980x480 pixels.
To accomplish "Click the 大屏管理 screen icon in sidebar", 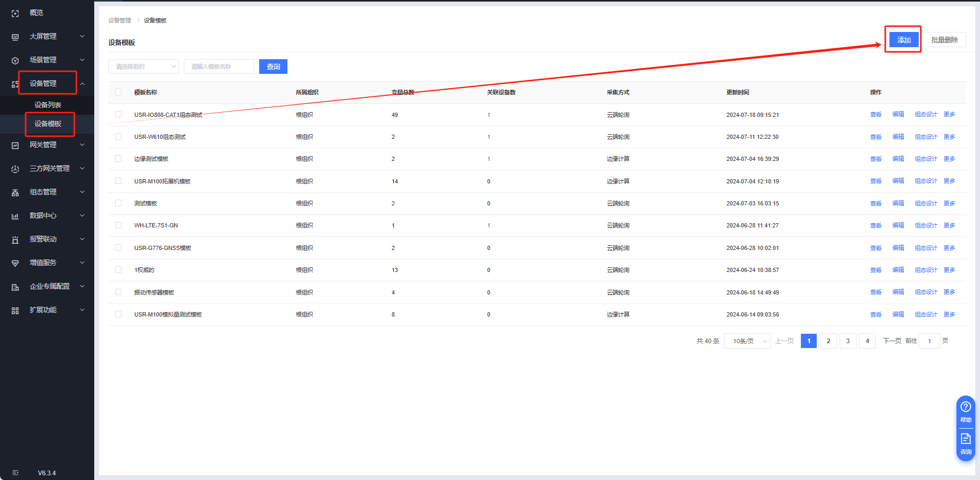I will [15, 37].
